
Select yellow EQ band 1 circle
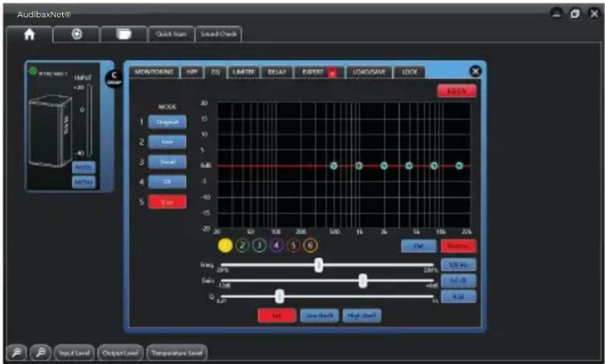pyautogui.click(x=225, y=245)
